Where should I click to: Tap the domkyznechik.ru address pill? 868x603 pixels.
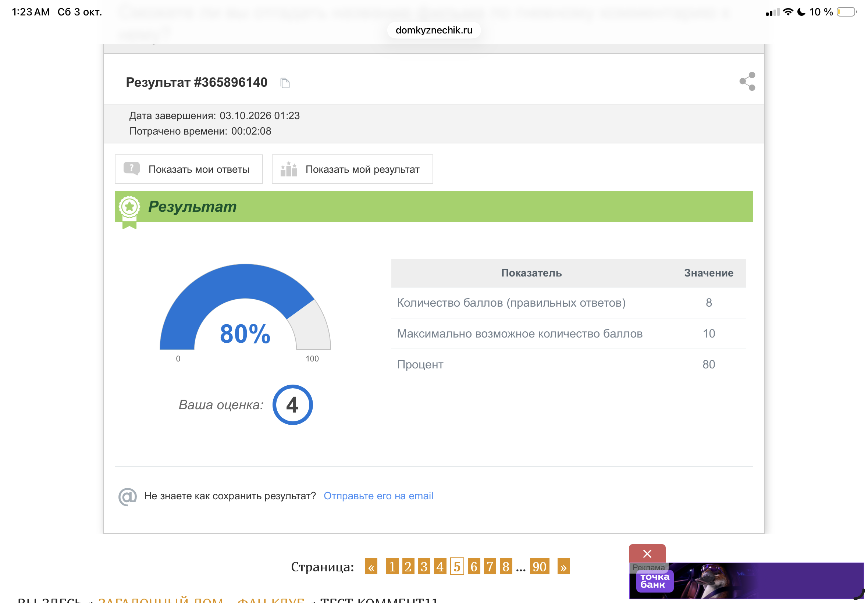tap(434, 30)
